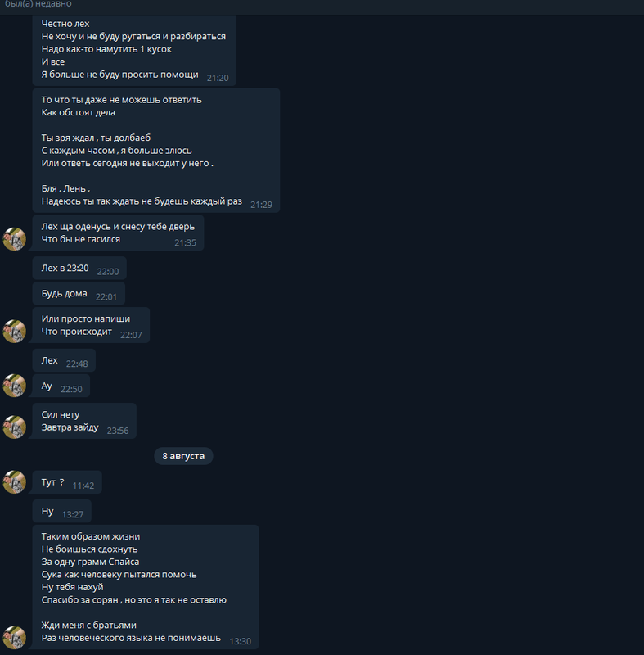Select message beginning 'Таким образом жизни'
The image size is (644, 655).
tap(146, 587)
